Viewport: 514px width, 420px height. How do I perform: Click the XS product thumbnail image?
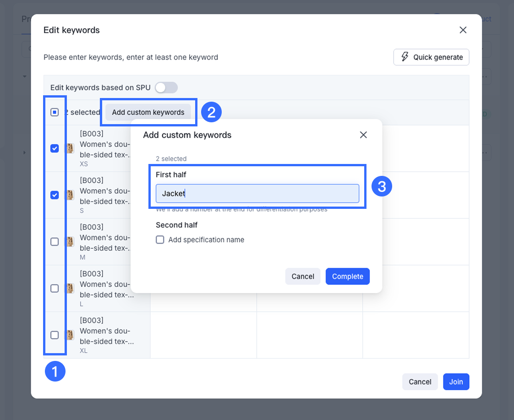70,148
